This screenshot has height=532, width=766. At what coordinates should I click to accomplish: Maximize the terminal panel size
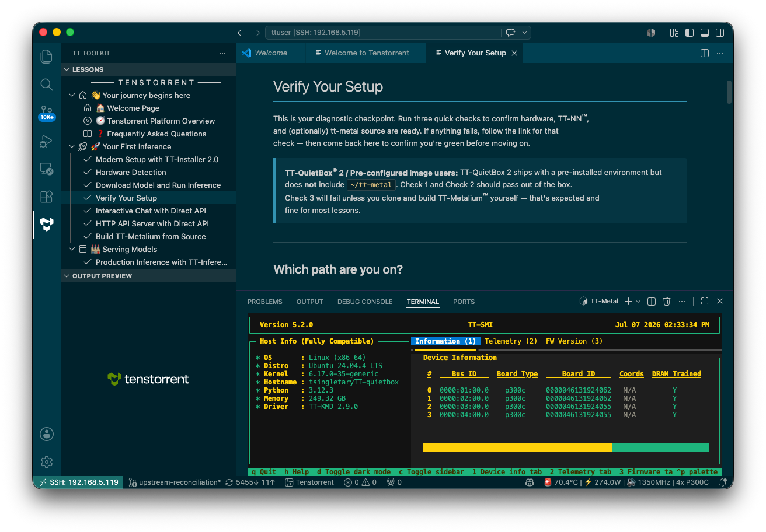point(705,302)
